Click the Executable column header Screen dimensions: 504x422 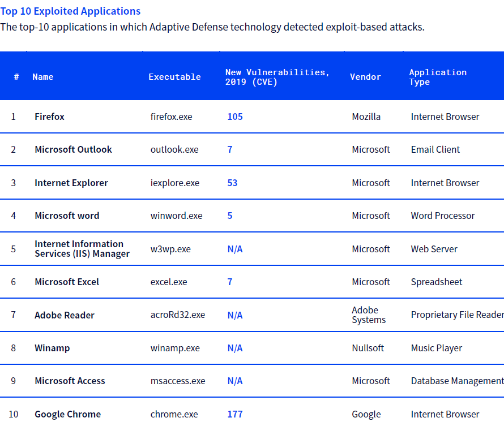pos(174,77)
